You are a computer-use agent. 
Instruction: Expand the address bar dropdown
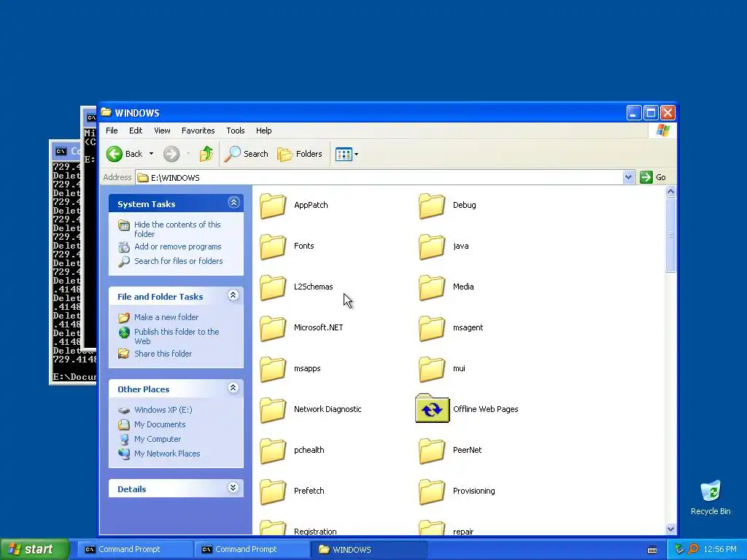[628, 177]
